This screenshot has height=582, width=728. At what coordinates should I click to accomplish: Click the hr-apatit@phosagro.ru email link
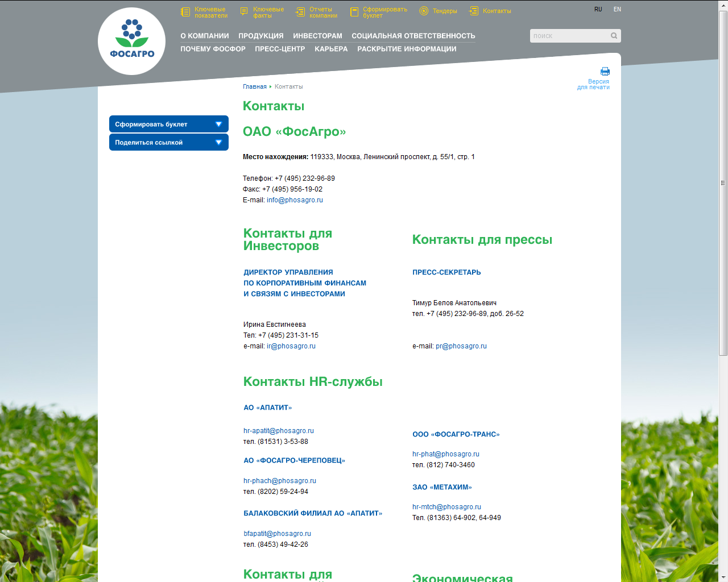click(x=279, y=431)
